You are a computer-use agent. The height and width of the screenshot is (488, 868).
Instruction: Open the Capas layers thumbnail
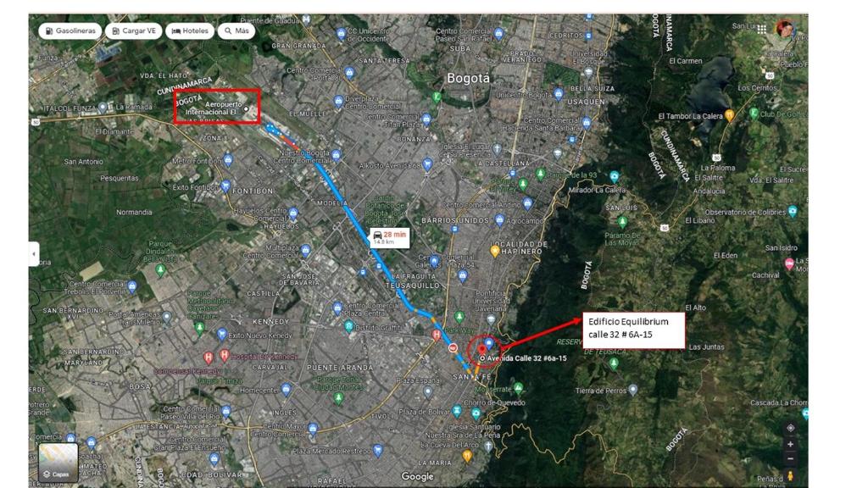[58, 463]
